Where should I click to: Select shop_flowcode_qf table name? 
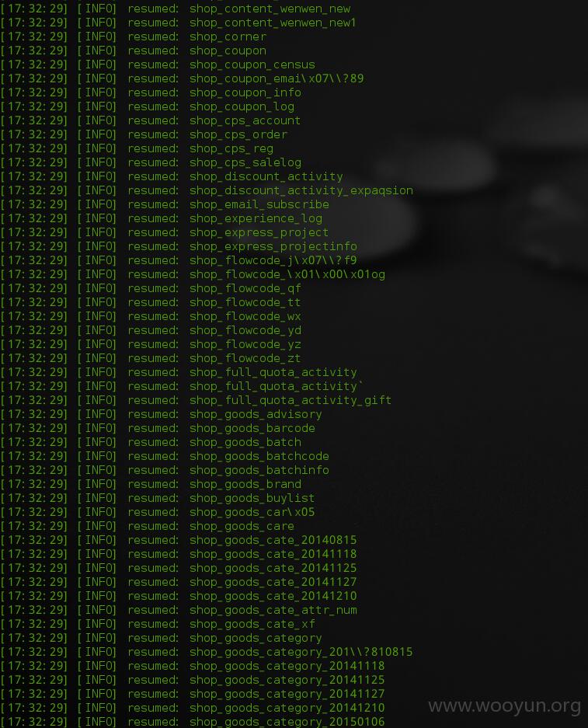[x=245, y=288]
